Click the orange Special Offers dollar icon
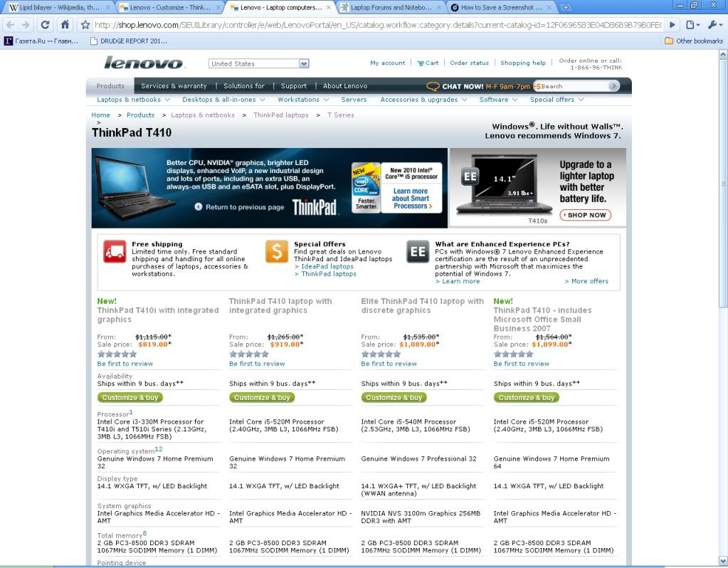 point(277,252)
